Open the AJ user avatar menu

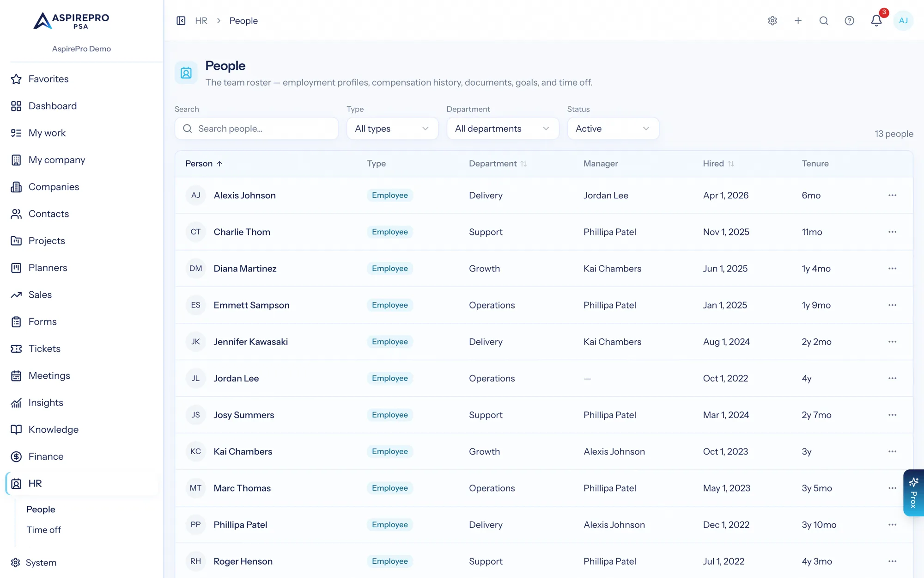[x=903, y=21]
